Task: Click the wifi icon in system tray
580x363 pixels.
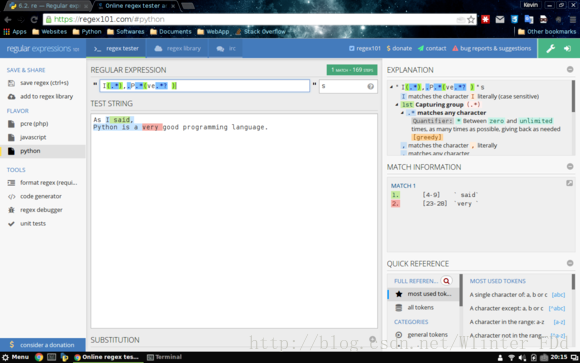Action: coord(512,357)
